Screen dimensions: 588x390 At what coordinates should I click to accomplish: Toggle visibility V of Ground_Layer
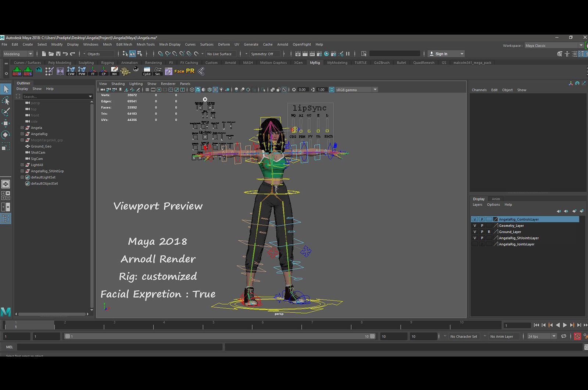click(475, 232)
